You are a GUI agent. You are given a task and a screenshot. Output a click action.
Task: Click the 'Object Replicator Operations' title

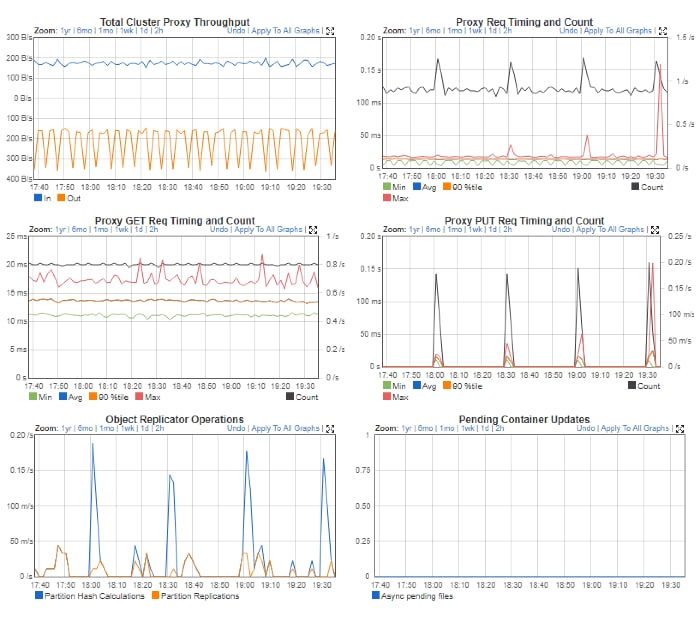(x=175, y=419)
